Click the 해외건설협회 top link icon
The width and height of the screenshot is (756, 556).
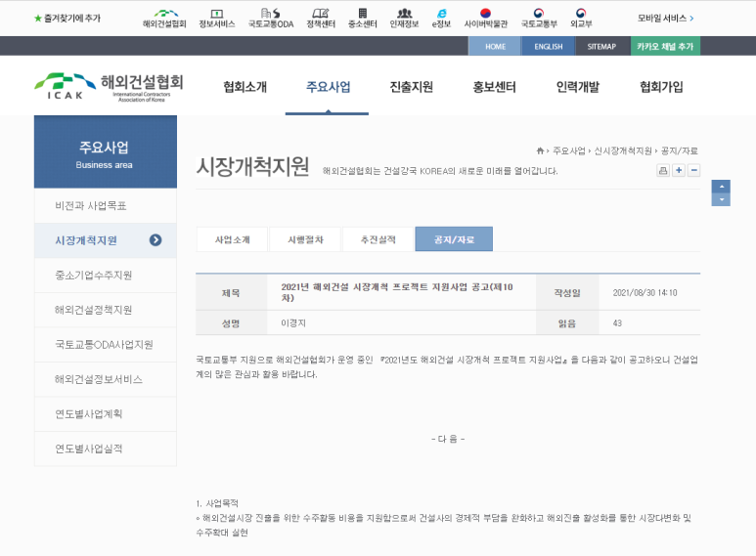click(164, 19)
